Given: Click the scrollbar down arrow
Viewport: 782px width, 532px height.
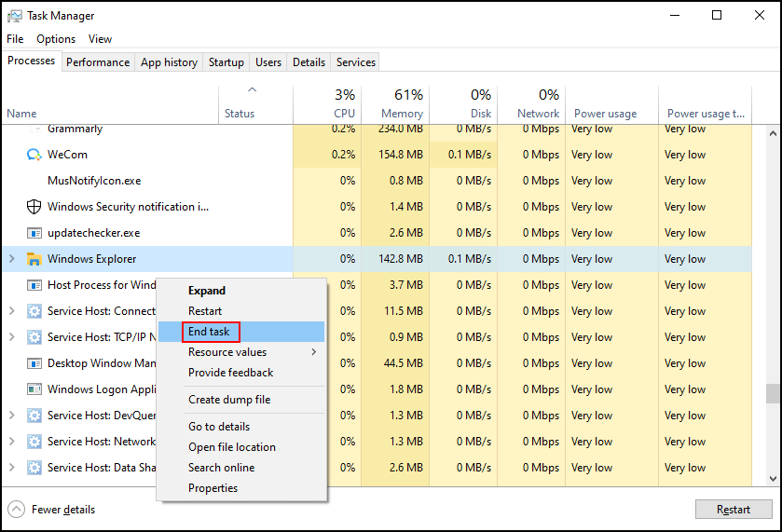Looking at the screenshot, I should pos(773,479).
